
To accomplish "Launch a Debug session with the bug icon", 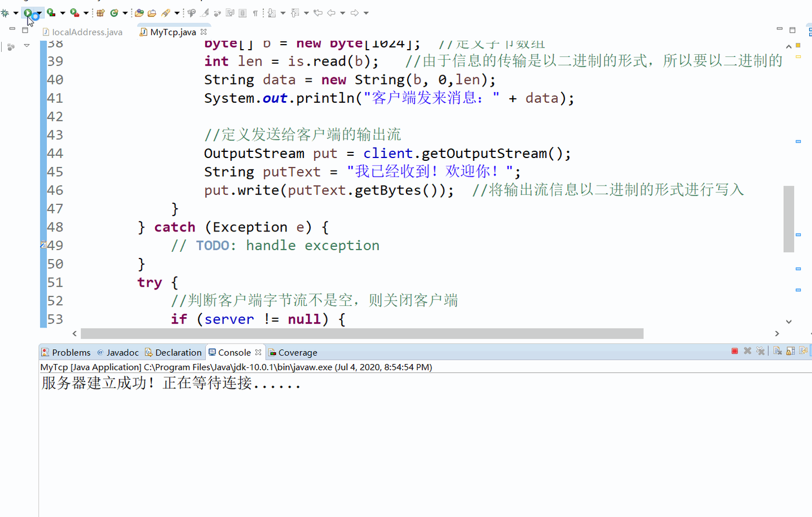I will (5, 12).
